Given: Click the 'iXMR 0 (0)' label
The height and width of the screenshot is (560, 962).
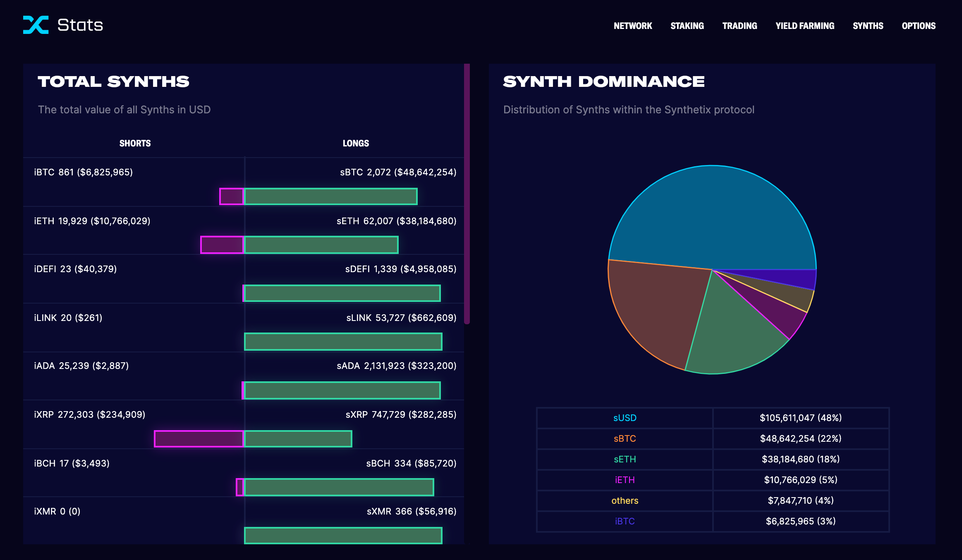Looking at the screenshot, I should click(57, 511).
